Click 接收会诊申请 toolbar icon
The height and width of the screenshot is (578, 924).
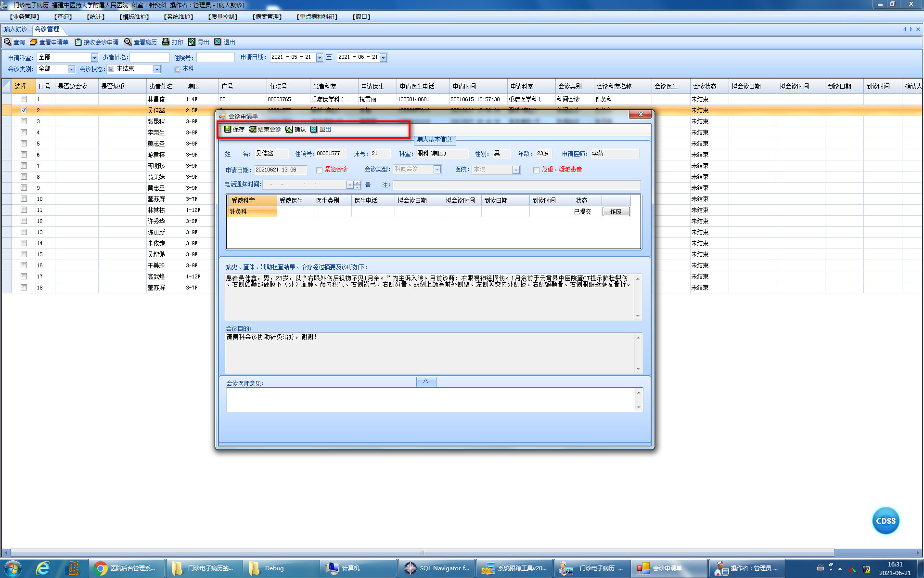[x=78, y=42]
